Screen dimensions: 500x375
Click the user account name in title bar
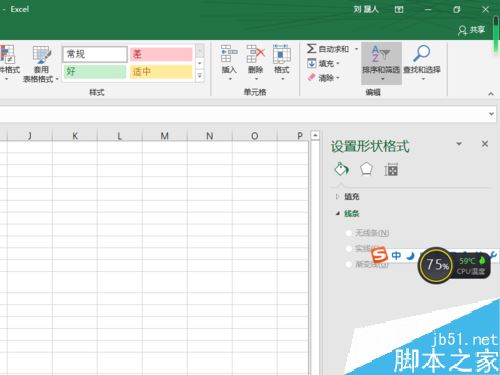[x=366, y=9]
